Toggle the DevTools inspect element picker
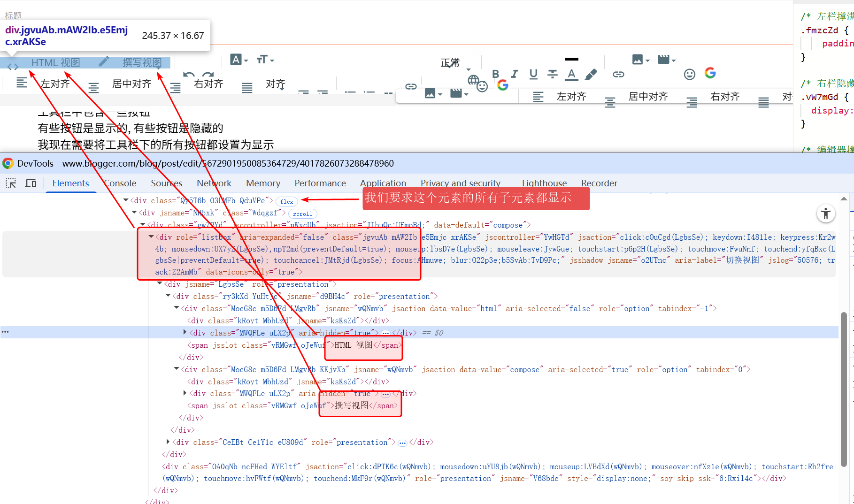The width and height of the screenshot is (854, 504). pyautogui.click(x=11, y=183)
